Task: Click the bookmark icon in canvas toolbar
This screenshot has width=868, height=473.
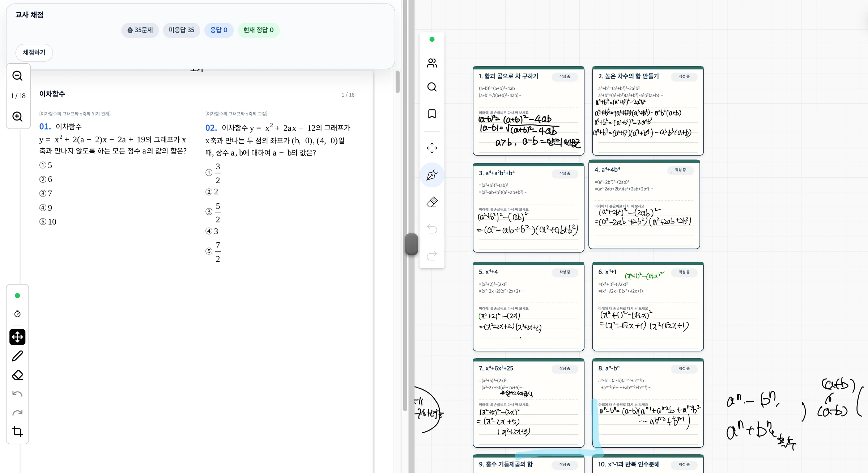Action: [432, 114]
